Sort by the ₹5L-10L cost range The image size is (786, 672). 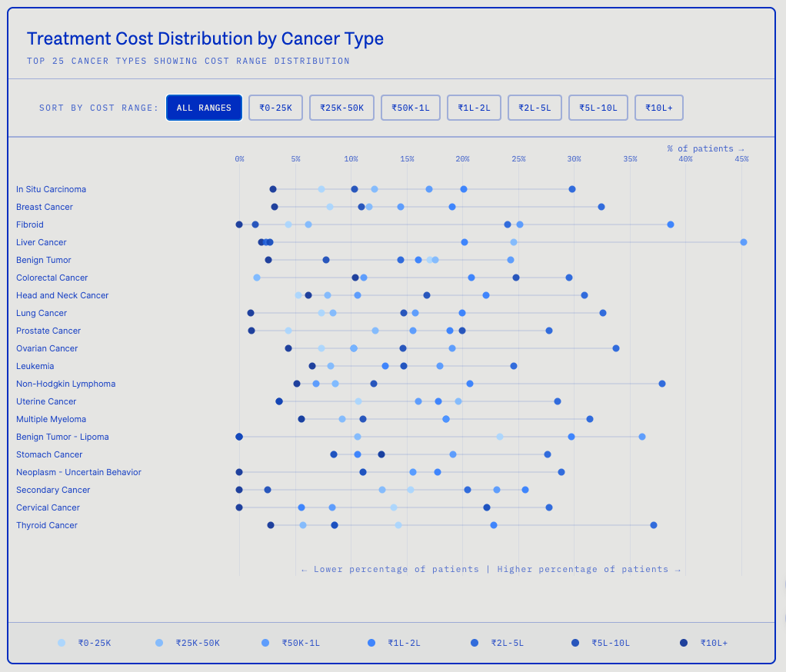[x=598, y=108]
